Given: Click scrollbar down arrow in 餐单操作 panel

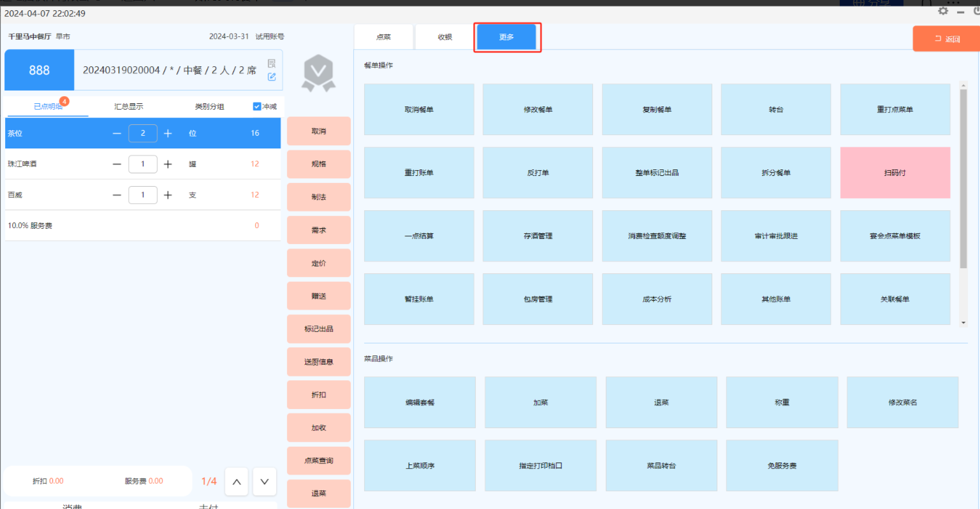Looking at the screenshot, I should pyautogui.click(x=963, y=323).
